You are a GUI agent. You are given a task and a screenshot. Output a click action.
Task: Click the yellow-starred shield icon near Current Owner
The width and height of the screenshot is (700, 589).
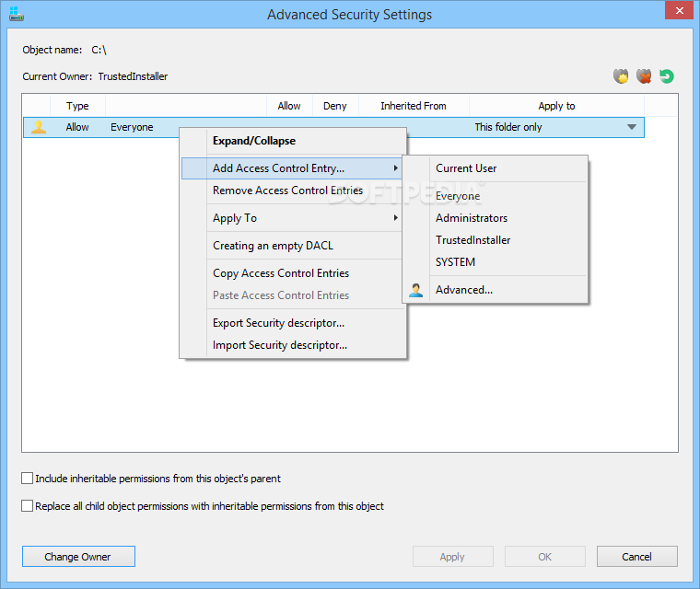click(x=621, y=76)
